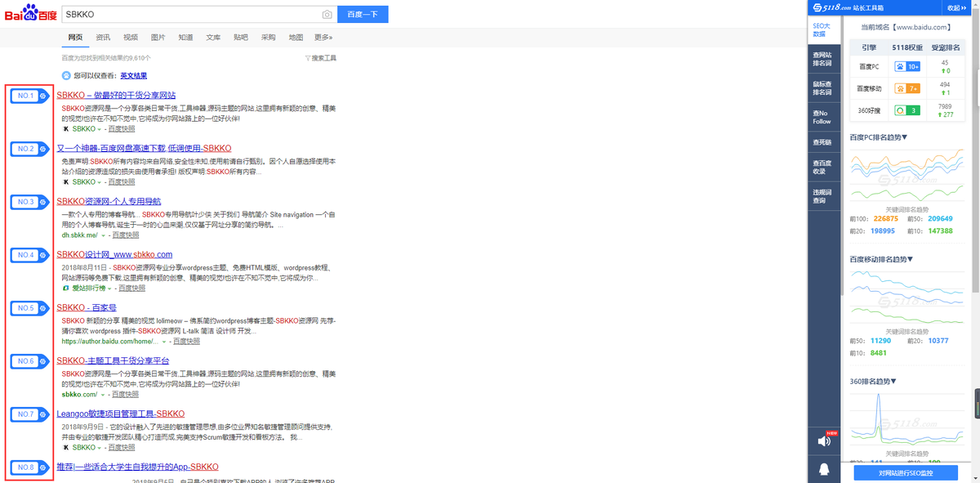Image resolution: width=980 pixels, height=483 pixels.
Task: Open 违规词查询 sidebar tab
Action: coord(823,196)
